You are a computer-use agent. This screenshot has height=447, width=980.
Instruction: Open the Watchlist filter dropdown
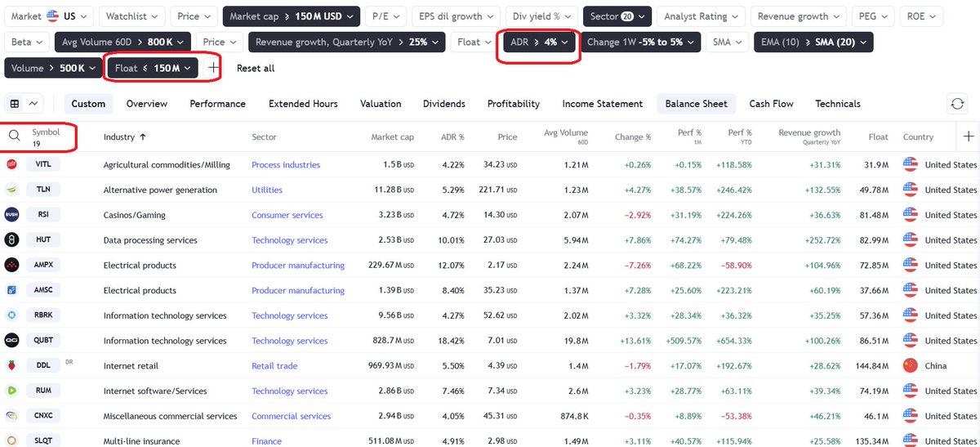click(x=131, y=16)
